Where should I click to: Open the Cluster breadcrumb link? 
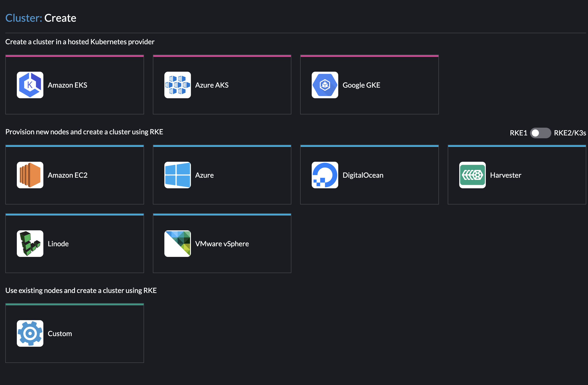(x=24, y=18)
